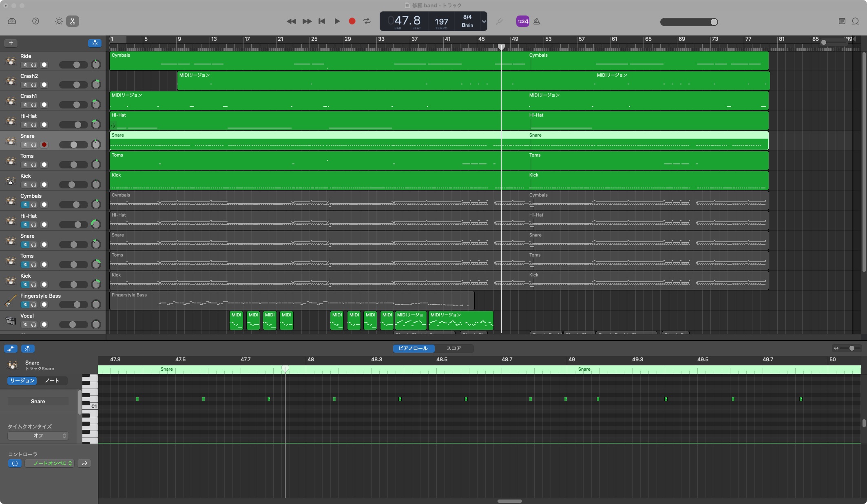This screenshot has height=504, width=867.
Task: Open the Library panel icon
Action: tap(12, 21)
